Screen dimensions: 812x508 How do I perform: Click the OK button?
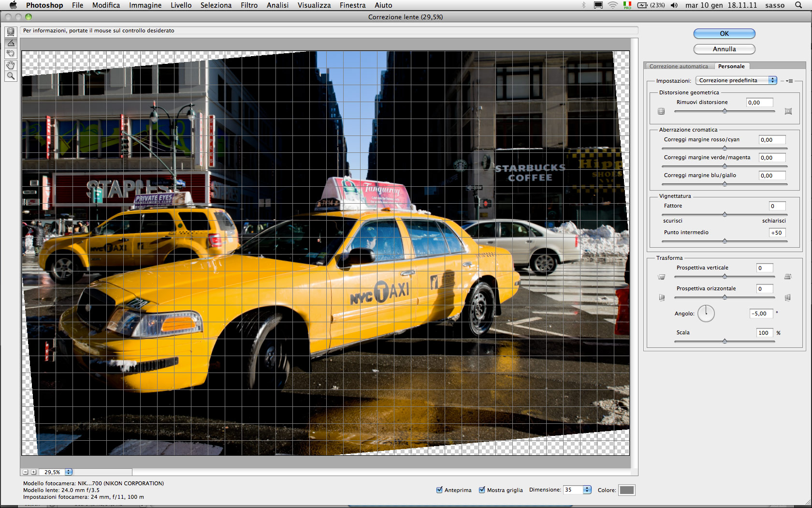[x=724, y=33]
